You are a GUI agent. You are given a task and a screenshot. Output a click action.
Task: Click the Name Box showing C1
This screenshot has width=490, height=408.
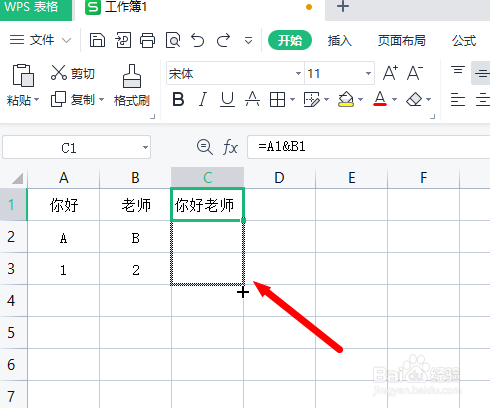(76, 147)
